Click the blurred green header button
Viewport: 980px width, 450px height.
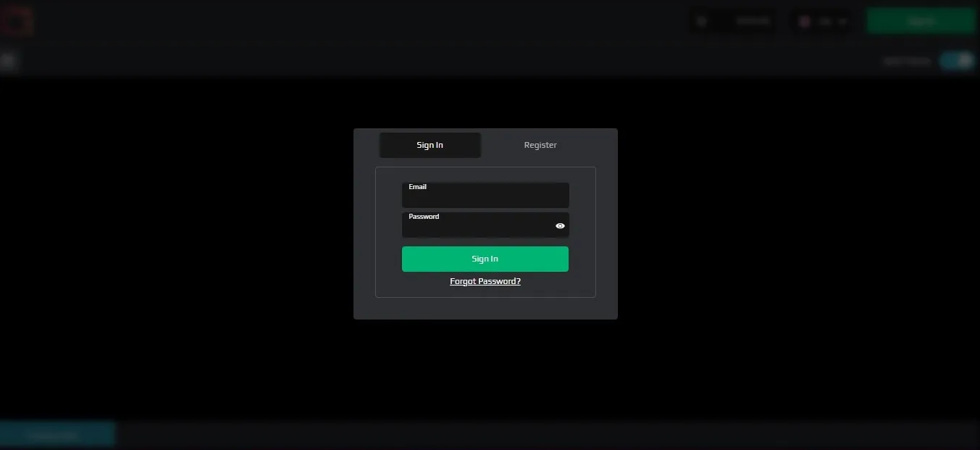pos(921,21)
